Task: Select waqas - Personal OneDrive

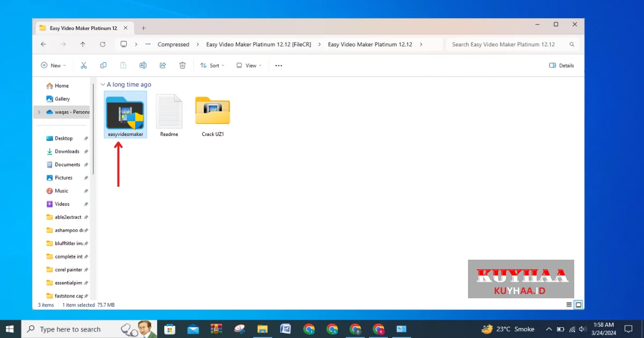Action: pyautogui.click(x=67, y=112)
